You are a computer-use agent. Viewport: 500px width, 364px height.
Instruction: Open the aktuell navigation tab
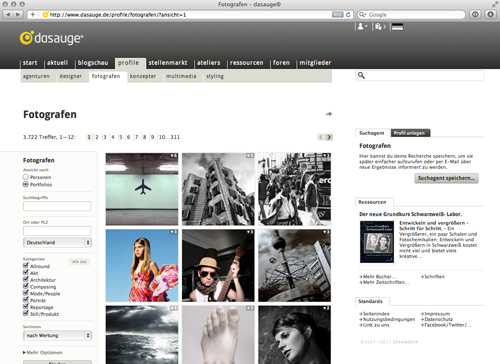[x=57, y=63]
